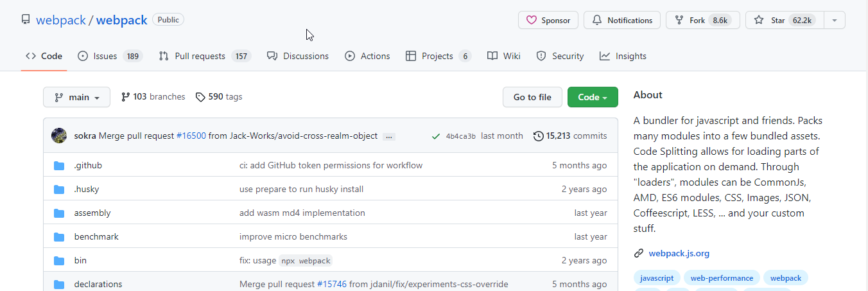Select the javascript topic tag
Viewport: 868px width, 291px height.
click(x=657, y=278)
